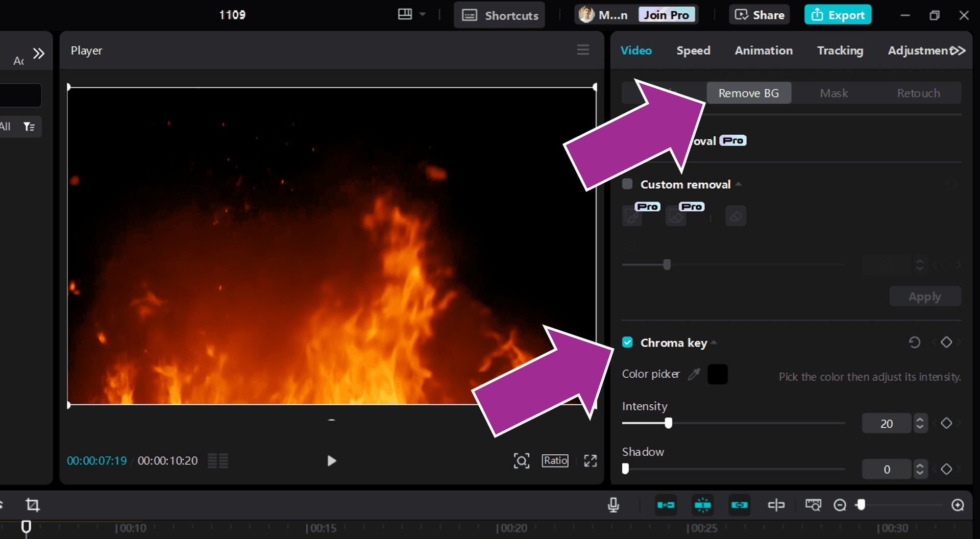Select the Retouch sub-tab
The image size is (980, 539).
(918, 93)
